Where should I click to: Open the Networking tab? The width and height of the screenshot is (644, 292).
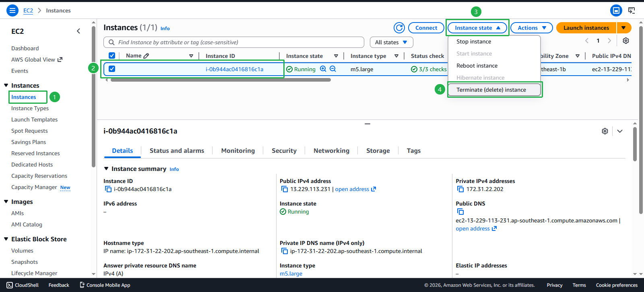(331, 151)
